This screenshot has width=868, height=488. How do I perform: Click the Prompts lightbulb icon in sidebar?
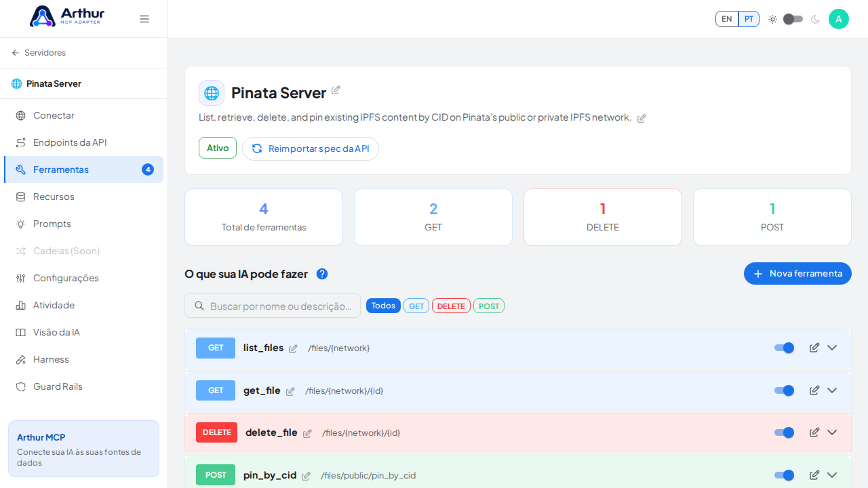click(x=21, y=224)
